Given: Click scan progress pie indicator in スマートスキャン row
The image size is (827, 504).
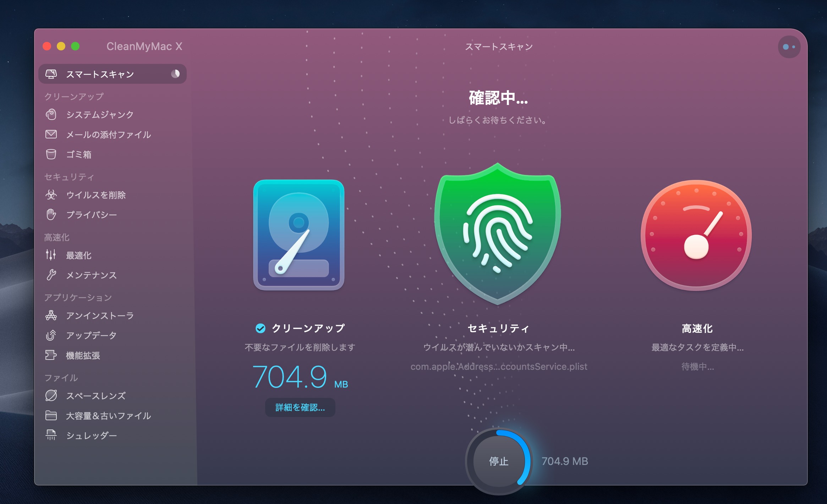Looking at the screenshot, I should pyautogui.click(x=175, y=74).
